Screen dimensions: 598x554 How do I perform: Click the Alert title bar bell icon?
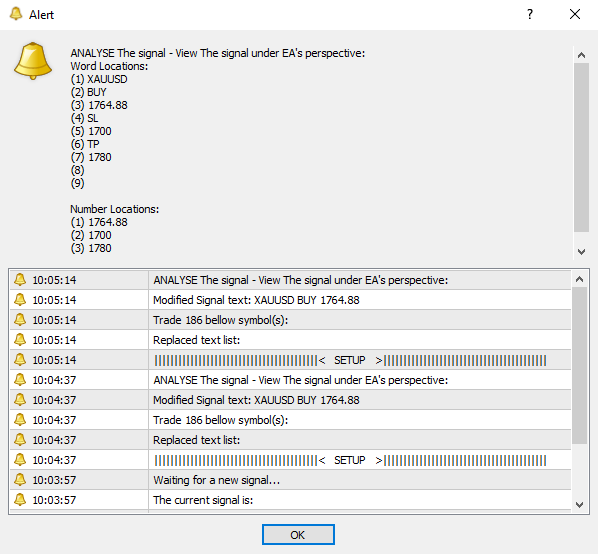tap(16, 14)
